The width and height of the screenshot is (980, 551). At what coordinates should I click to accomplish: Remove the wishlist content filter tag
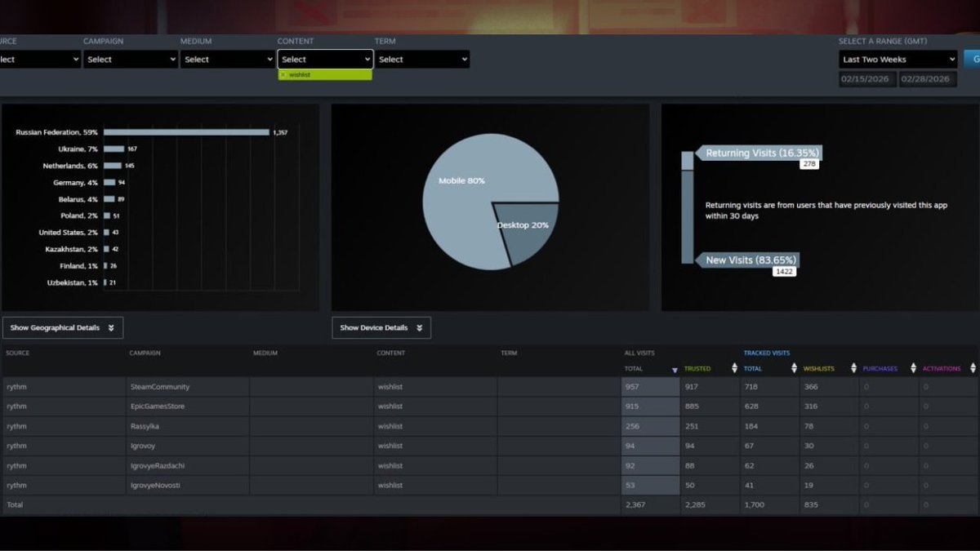click(283, 74)
